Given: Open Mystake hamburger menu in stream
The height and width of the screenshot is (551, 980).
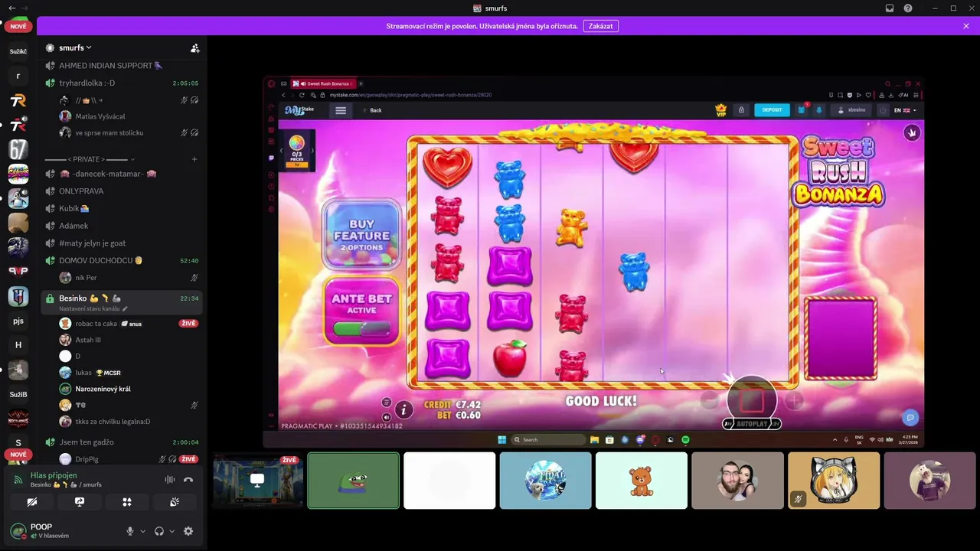Looking at the screenshot, I should click(341, 110).
